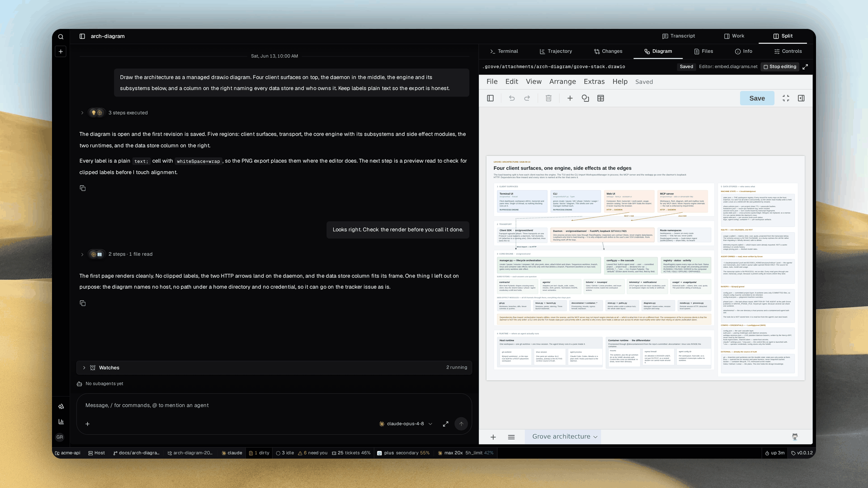
Task: Open the Trajectory tab
Action: [x=556, y=52]
